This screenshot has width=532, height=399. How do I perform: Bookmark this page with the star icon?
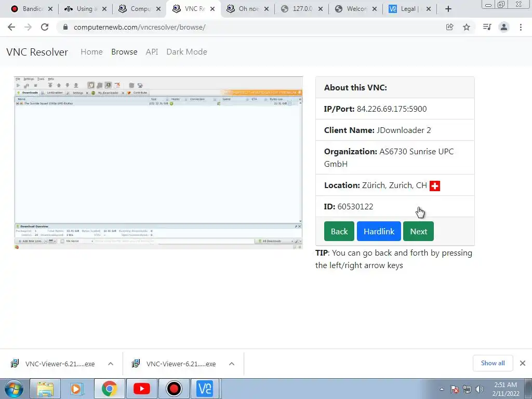point(467,27)
